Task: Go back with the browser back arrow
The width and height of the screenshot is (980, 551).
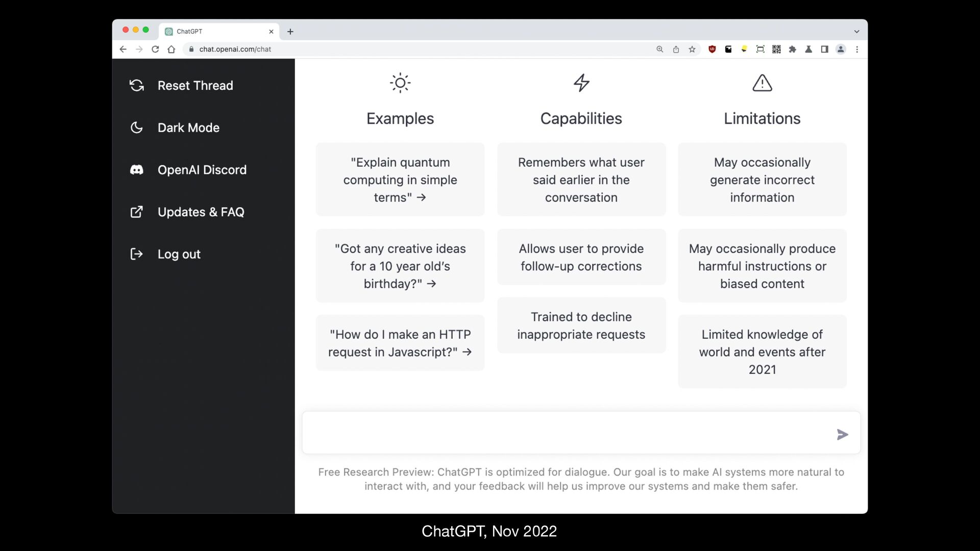Action: [123, 49]
